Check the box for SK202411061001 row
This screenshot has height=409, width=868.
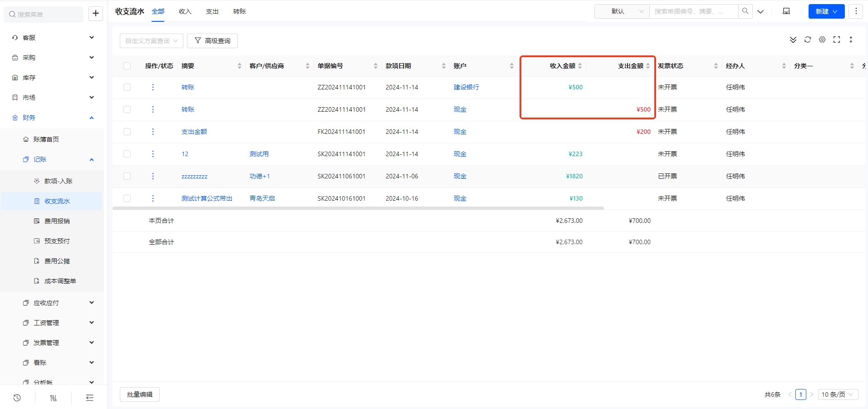(x=127, y=176)
